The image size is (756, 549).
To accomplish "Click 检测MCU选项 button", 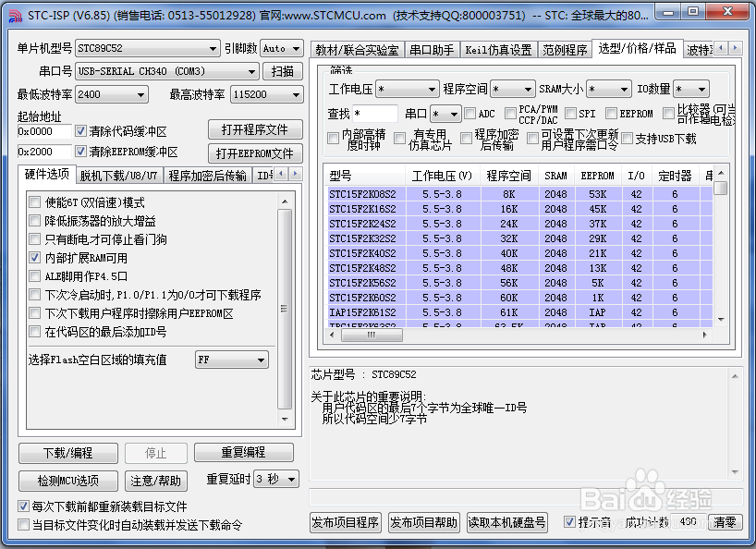I will 68,481.
